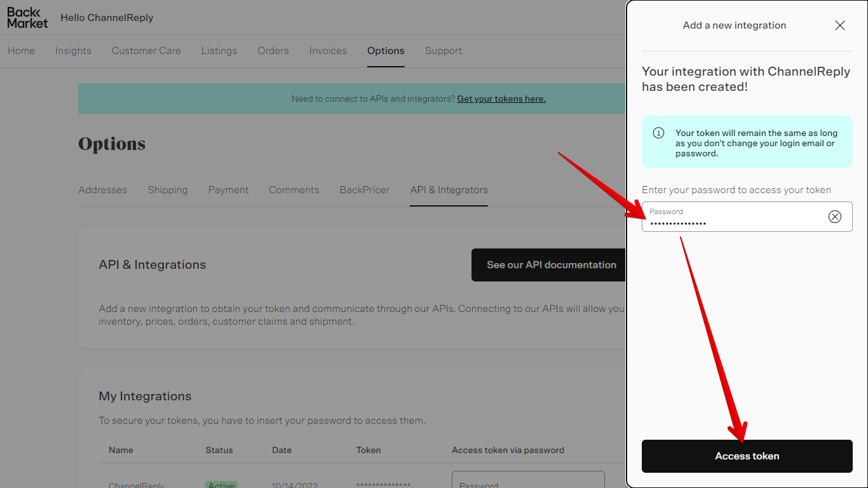
Task: Close the Add a new integration panel
Action: coord(840,25)
